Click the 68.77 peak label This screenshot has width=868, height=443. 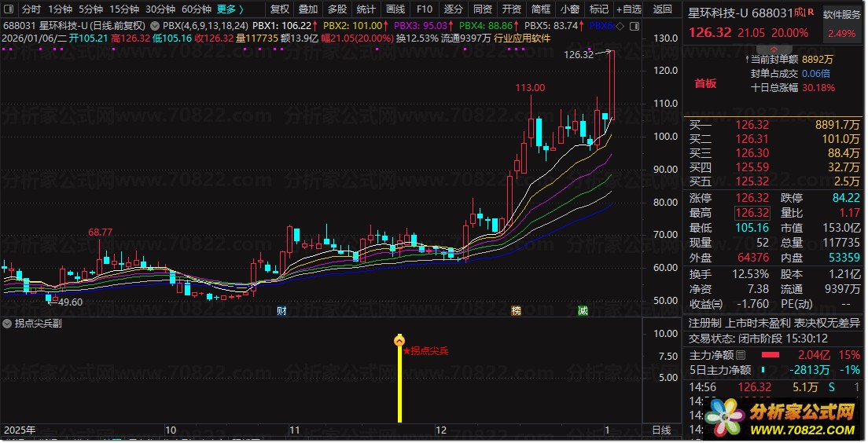[100, 232]
